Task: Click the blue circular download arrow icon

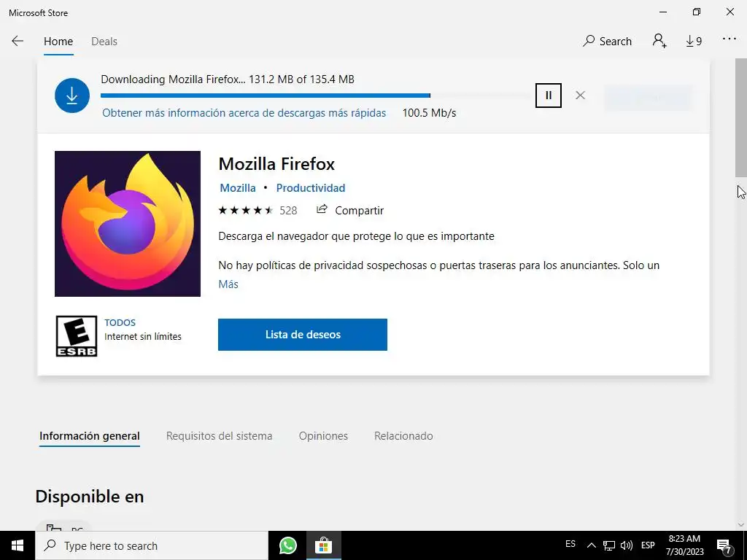Action: (x=72, y=96)
